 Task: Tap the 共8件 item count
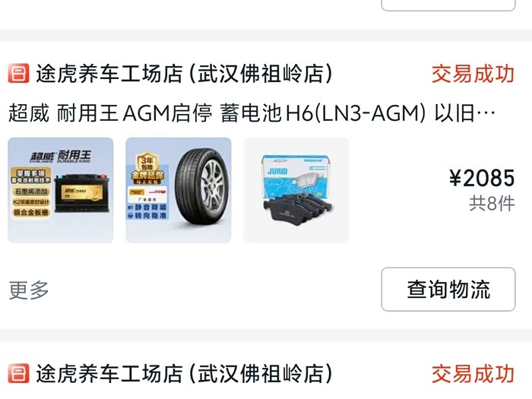click(492, 204)
